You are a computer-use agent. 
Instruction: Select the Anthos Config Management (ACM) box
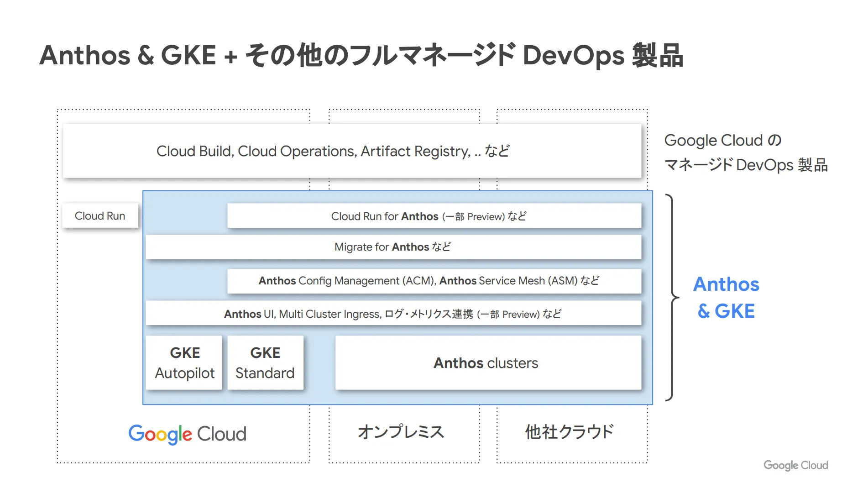[x=434, y=281]
